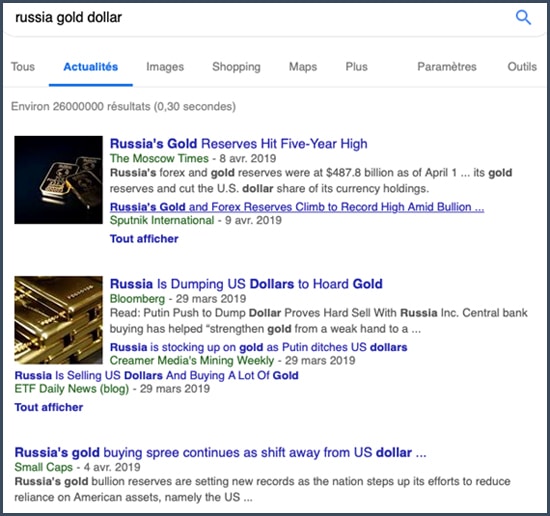Click the '4 avr. 2019' date
The height and width of the screenshot is (516, 550).
tap(112, 467)
